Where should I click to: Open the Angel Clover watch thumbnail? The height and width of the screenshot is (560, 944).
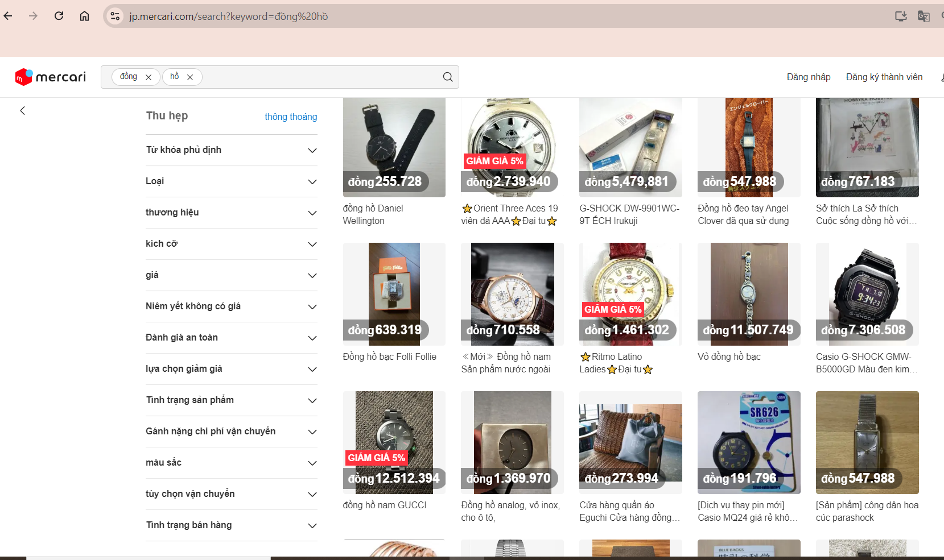[x=749, y=147]
